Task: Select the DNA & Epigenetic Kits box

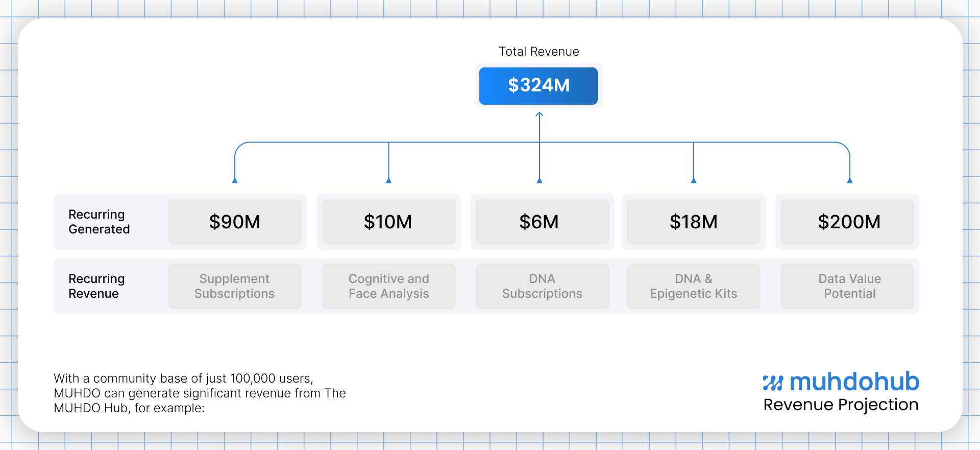Action: coord(693,286)
